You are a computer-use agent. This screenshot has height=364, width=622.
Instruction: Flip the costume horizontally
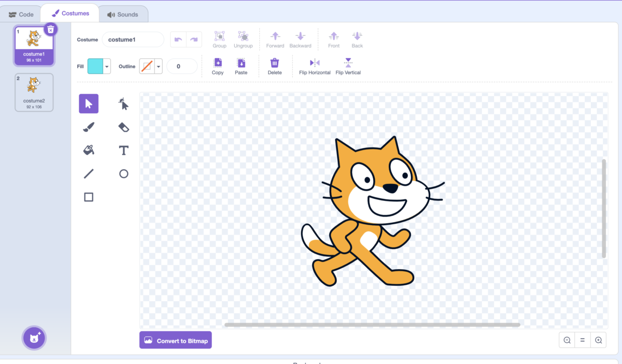pyautogui.click(x=314, y=66)
